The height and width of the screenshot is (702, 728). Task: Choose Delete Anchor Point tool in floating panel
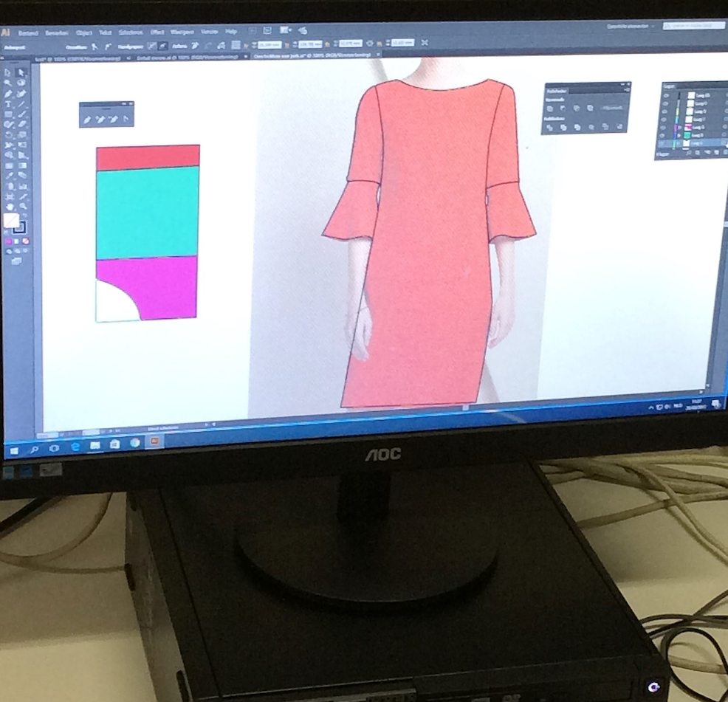[x=113, y=120]
